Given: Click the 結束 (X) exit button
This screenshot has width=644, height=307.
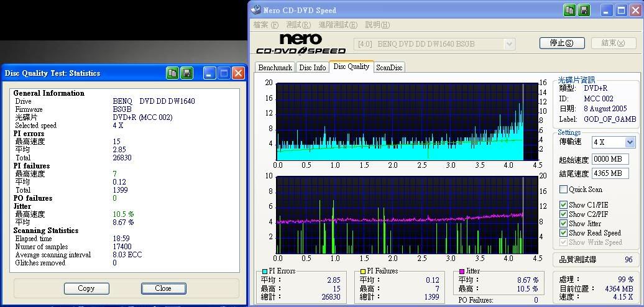Looking at the screenshot, I should [x=613, y=43].
